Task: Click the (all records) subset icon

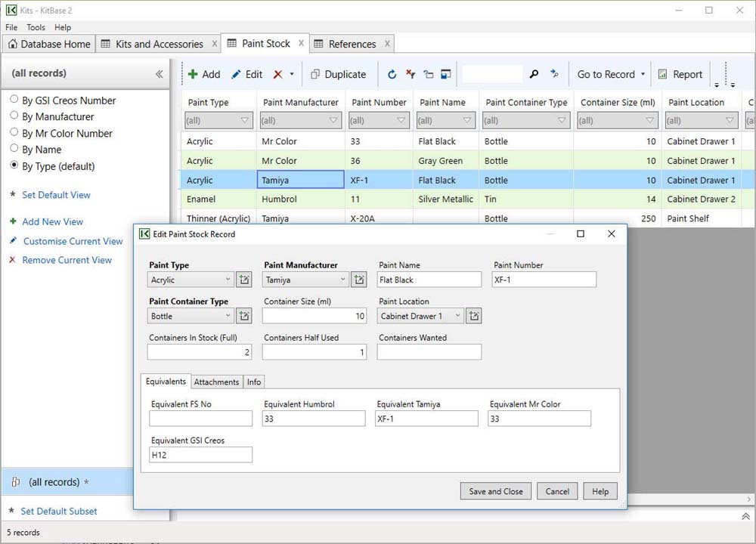Action: [x=15, y=482]
